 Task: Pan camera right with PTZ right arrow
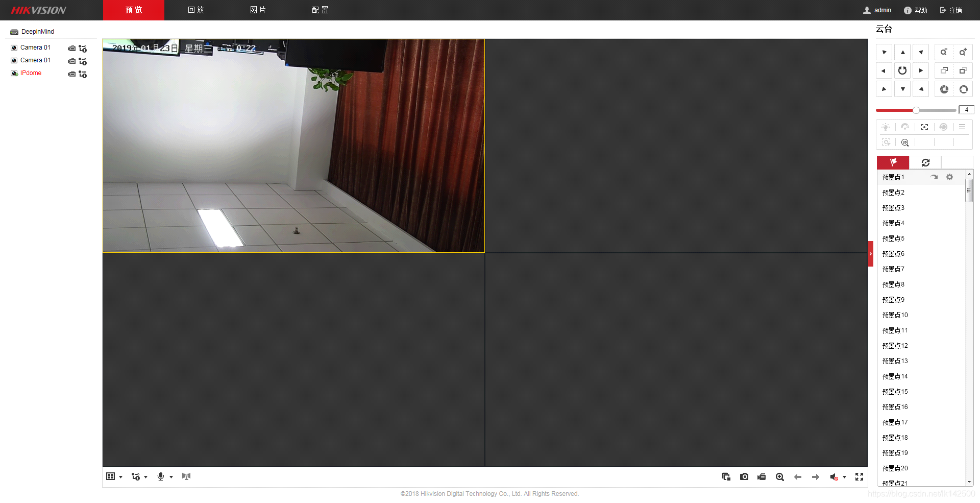coord(921,70)
